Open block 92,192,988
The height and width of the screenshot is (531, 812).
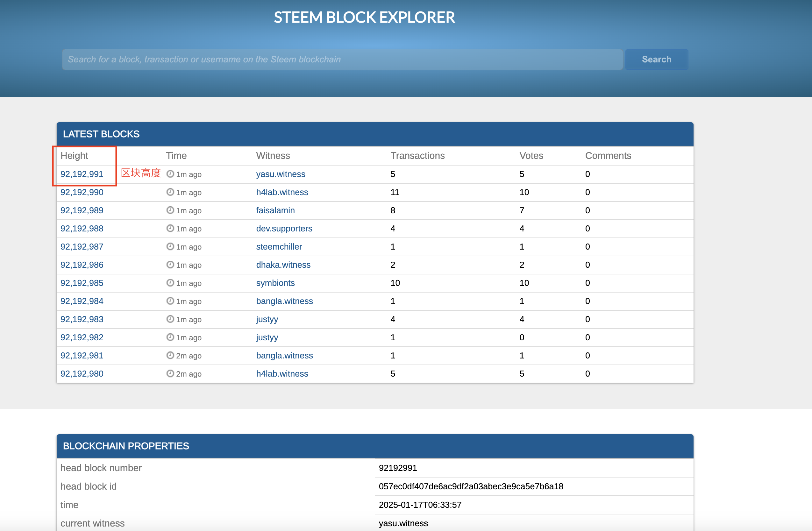(x=82, y=228)
